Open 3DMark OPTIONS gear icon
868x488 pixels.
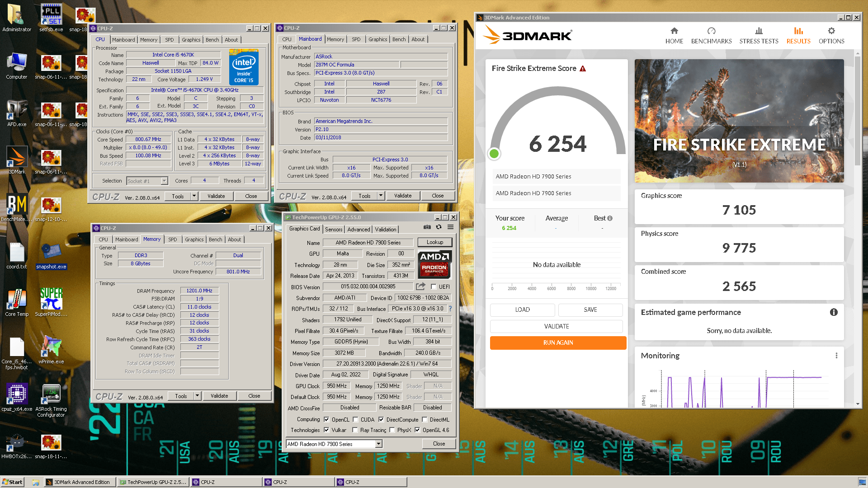pos(831,31)
